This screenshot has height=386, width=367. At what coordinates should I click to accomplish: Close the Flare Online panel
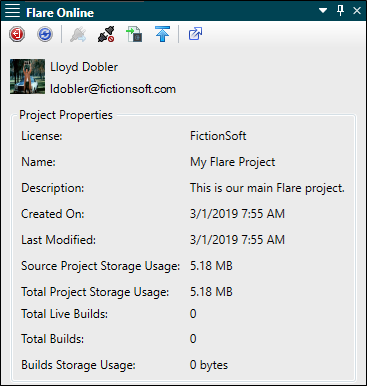tap(357, 11)
